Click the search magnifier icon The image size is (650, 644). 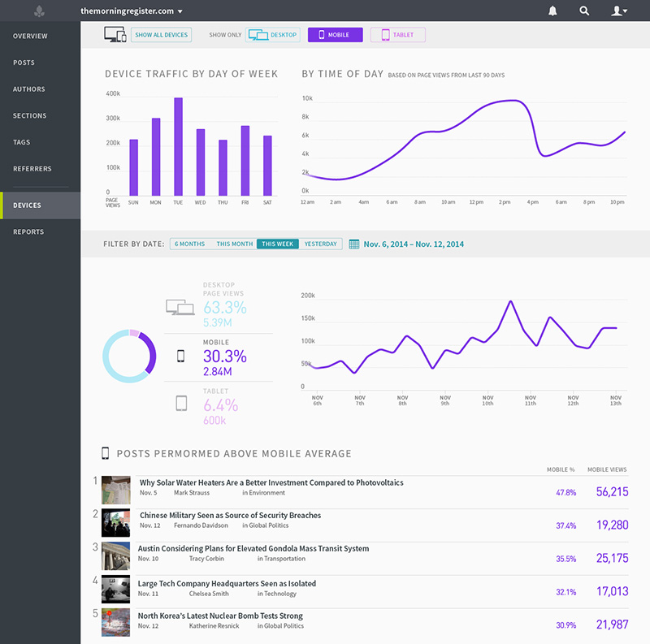point(584,11)
